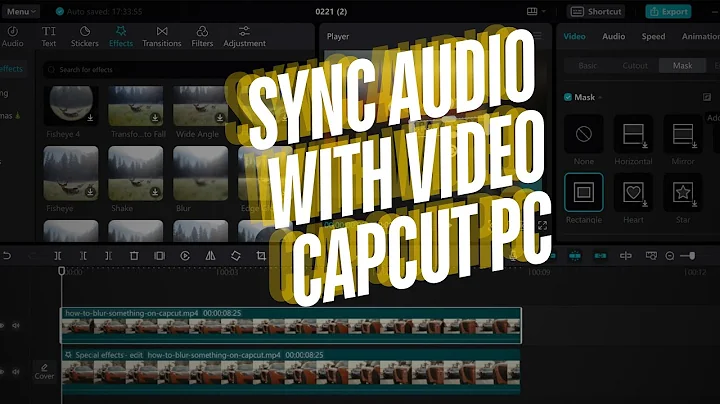The height and width of the screenshot is (404, 720).
Task: Collapse the Mask section arrow
Action: [600, 97]
